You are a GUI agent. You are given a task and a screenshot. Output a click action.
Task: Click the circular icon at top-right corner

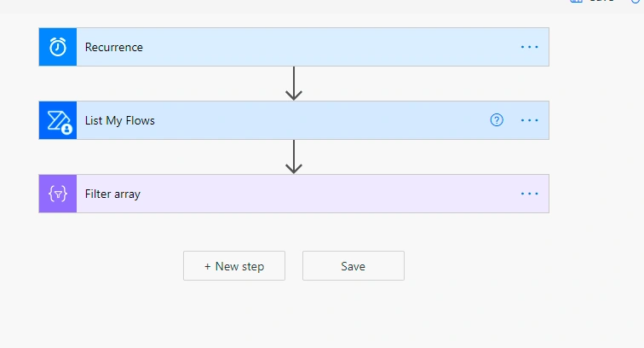point(636,1)
